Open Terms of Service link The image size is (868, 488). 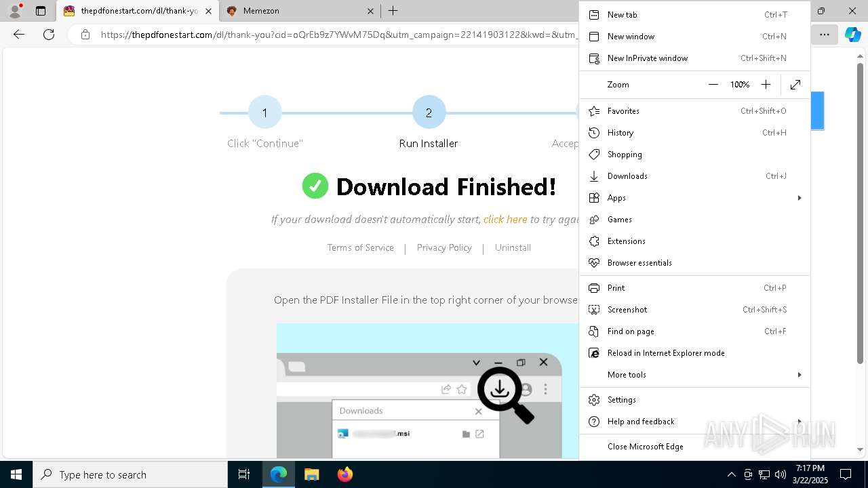[360, 247]
